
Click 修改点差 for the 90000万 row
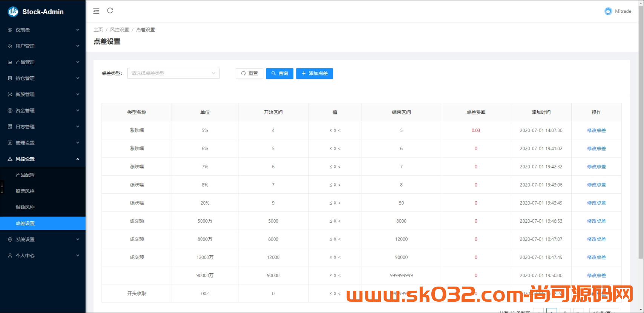[x=596, y=275]
